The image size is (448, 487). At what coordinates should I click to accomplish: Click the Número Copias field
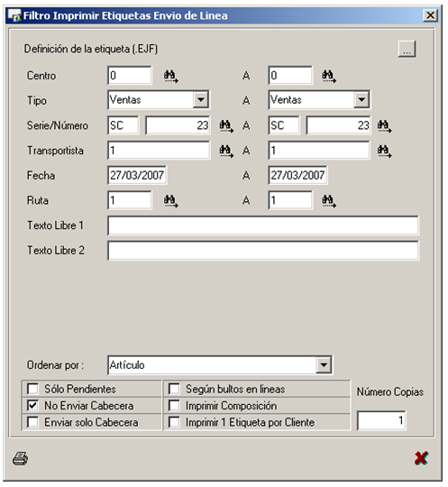pyautogui.click(x=381, y=420)
